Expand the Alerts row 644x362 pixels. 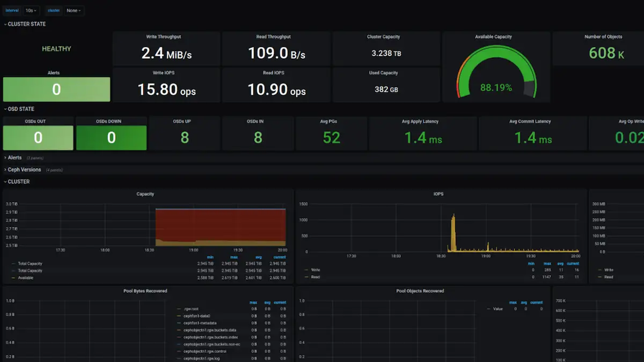point(14,157)
